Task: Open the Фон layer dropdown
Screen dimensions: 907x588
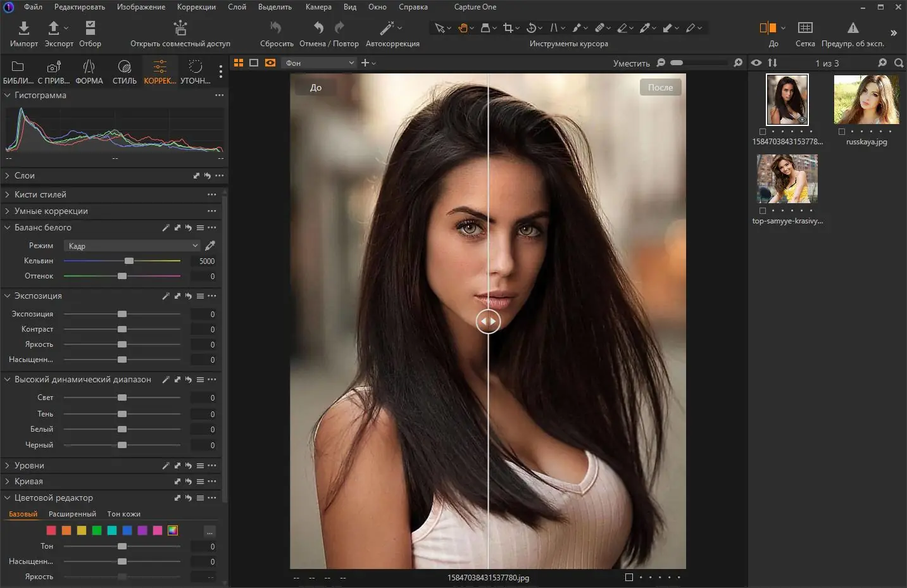Action: click(319, 63)
